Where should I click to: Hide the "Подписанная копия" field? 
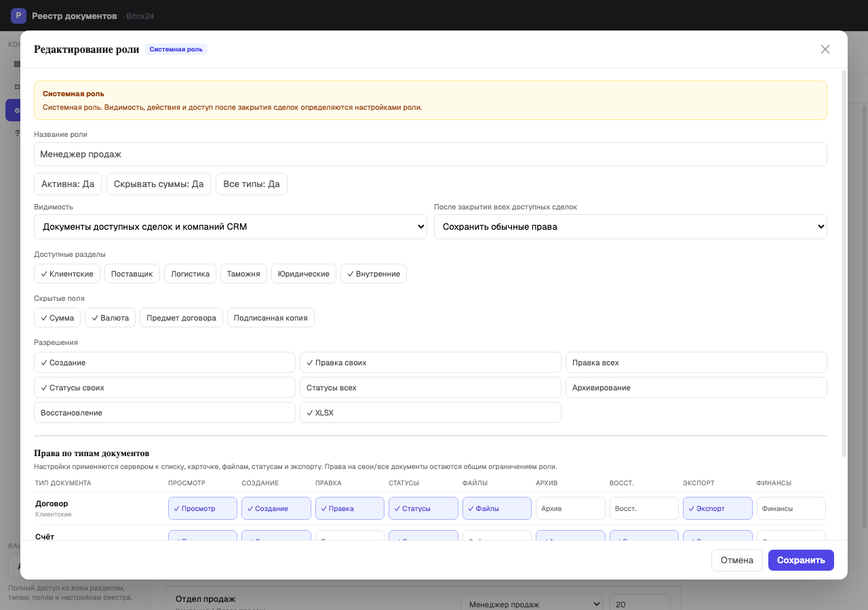(x=271, y=318)
